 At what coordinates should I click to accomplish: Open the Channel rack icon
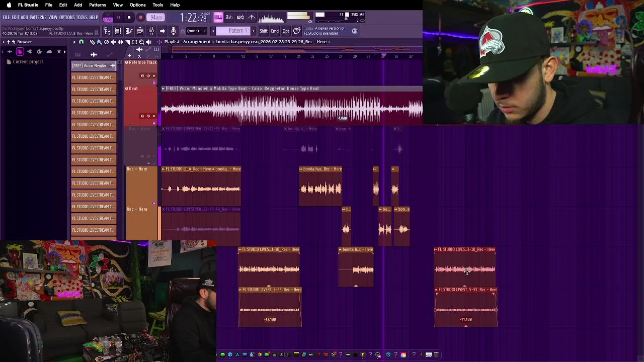point(118,31)
